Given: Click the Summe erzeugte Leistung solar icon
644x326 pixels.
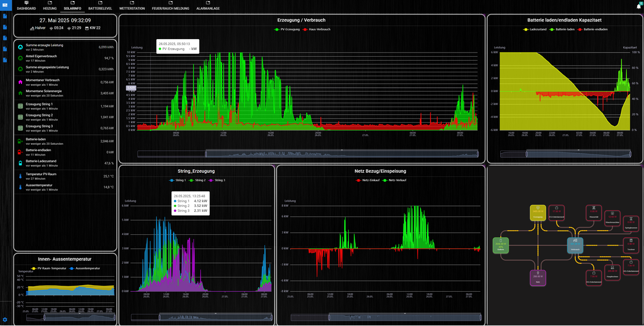Looking at the screenshot, I should click(20, 47).
